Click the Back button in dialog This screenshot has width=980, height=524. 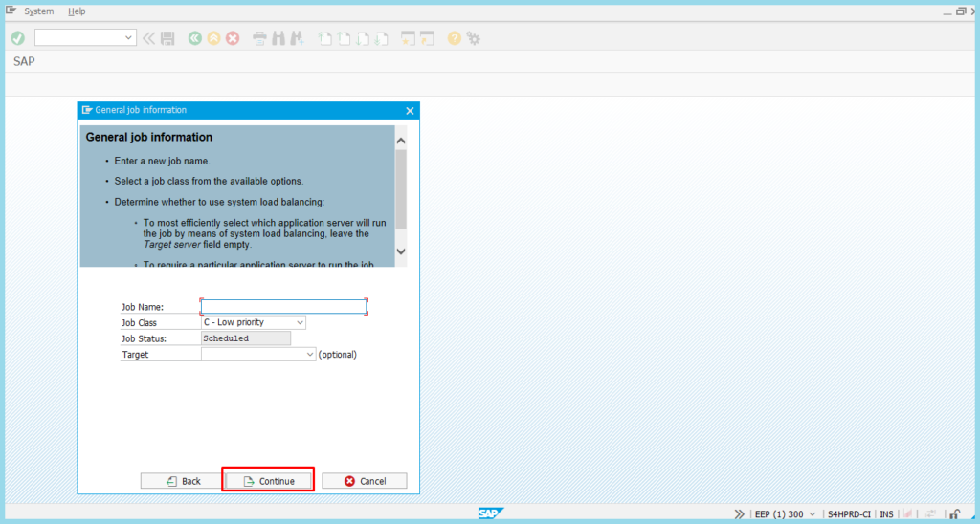(x=183, y=481)
